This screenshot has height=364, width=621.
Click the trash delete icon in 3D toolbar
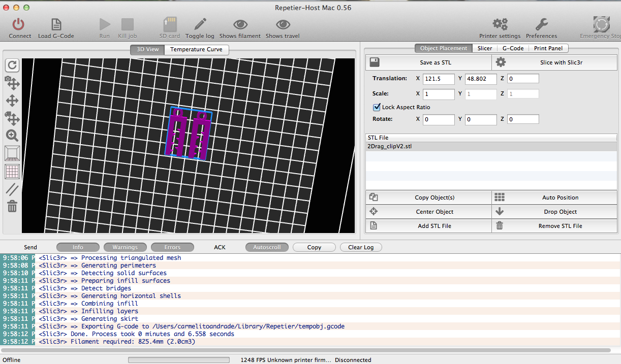[x=12, y=206]
